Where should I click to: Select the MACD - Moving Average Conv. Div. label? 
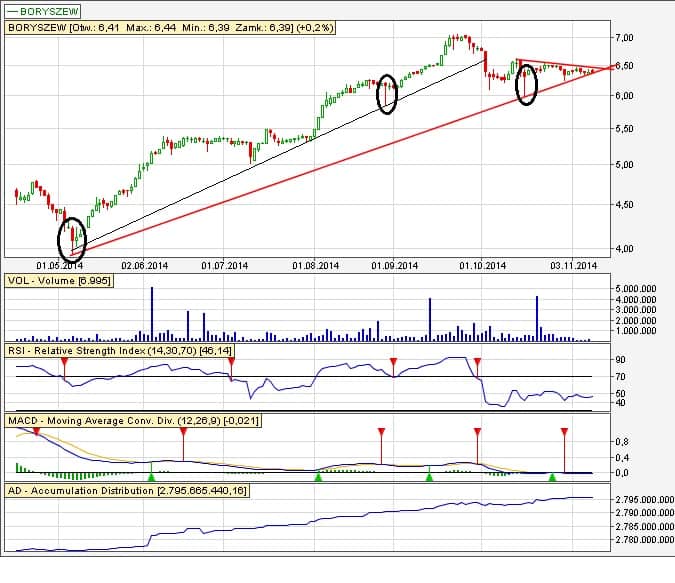tap(133, 422)
